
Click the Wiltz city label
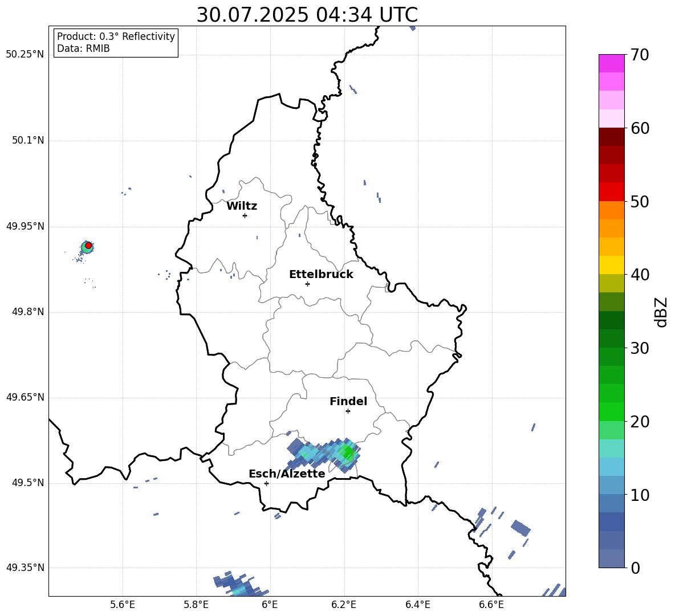click(x=242, y=206)
